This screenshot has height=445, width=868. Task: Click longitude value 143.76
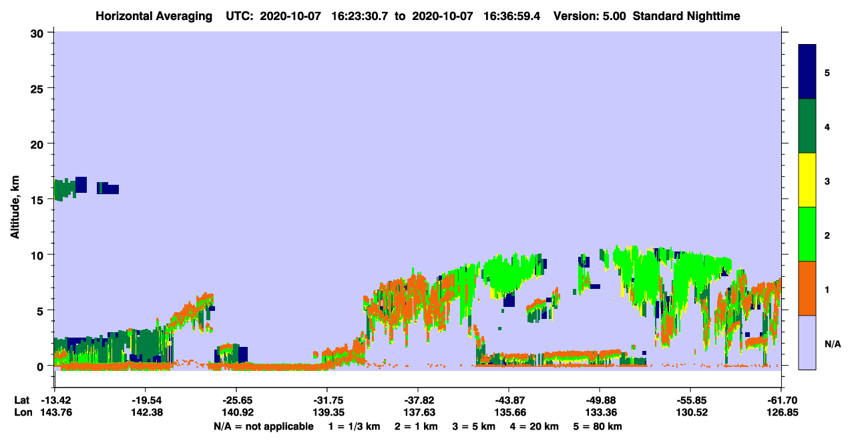55,412
